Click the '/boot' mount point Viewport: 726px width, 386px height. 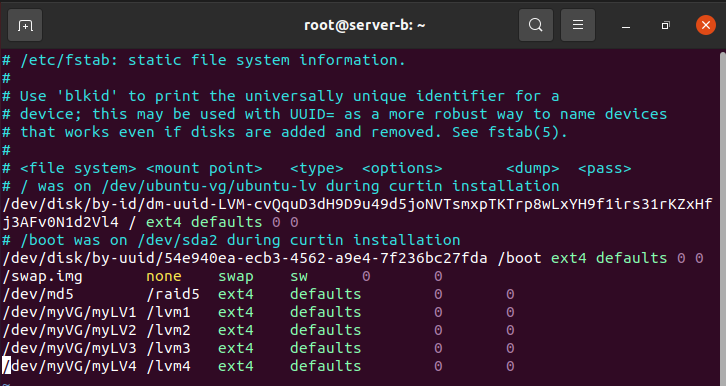click(519, 258)
